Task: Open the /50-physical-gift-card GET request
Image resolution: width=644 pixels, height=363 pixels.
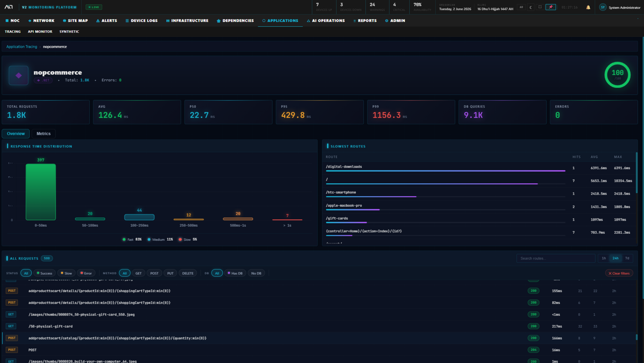Action: coord(320,326)
